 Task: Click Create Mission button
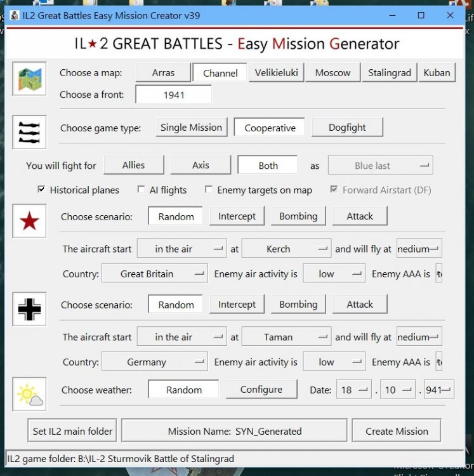[x=397, y=430]
